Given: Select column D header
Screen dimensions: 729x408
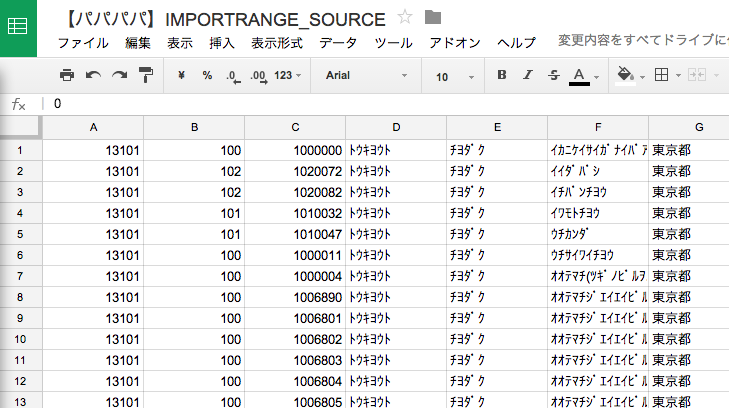Looking at the screenshot, I should [396, 127].
